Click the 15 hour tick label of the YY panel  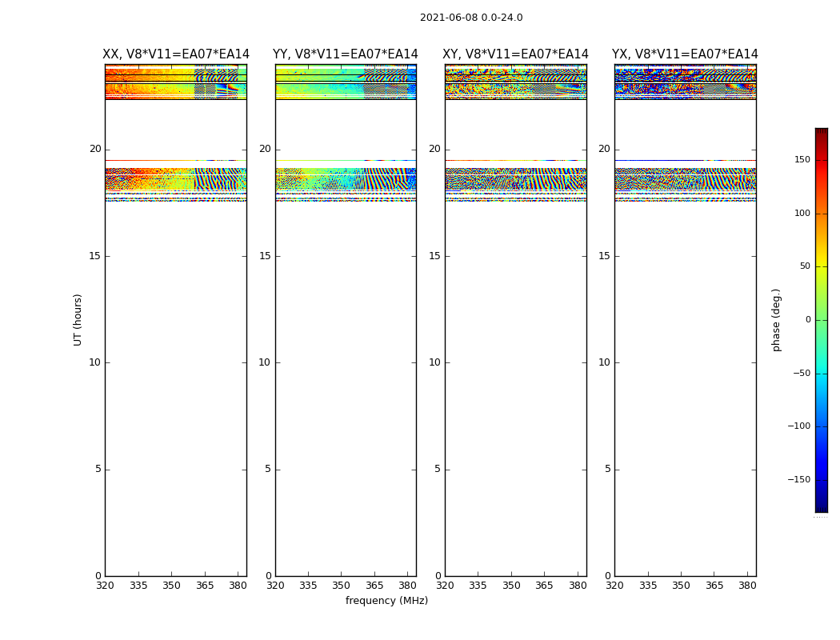(x=265, y=256)
